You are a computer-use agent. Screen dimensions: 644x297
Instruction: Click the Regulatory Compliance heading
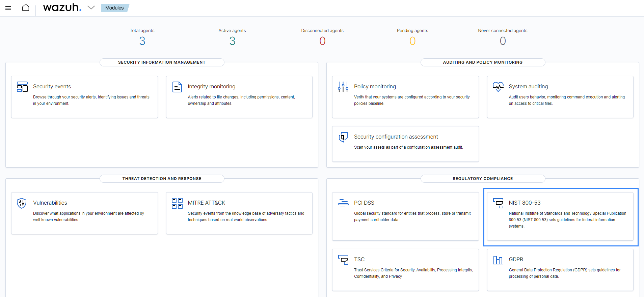tap(483, 179)
